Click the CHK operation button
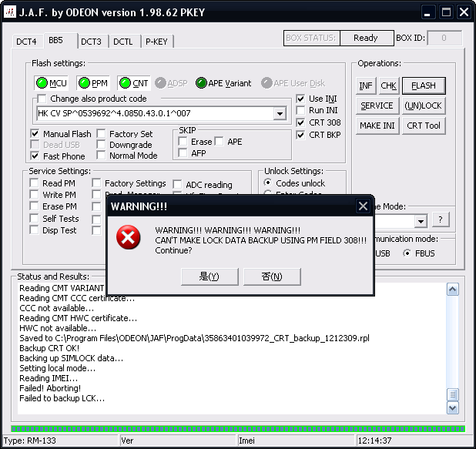 pos(388,85)
